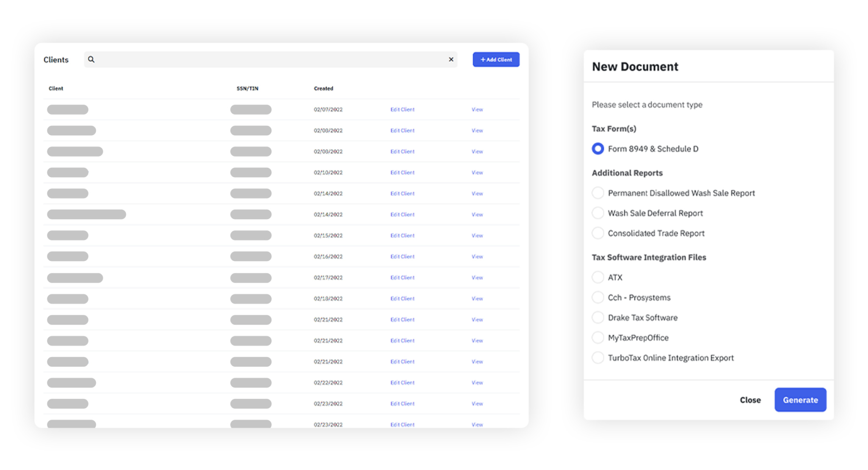Select Drake Tax Software option
868x470 pixels.
pos(598,317)
